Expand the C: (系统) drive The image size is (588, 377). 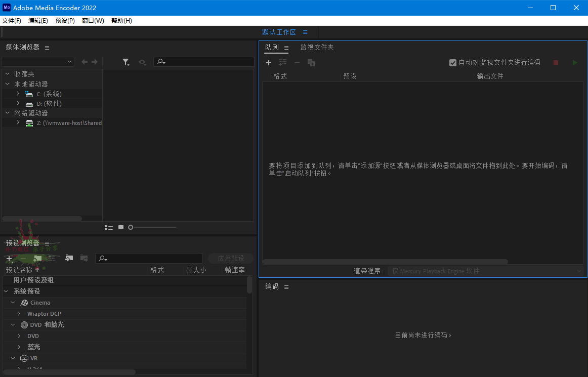[x=18, y=94]
